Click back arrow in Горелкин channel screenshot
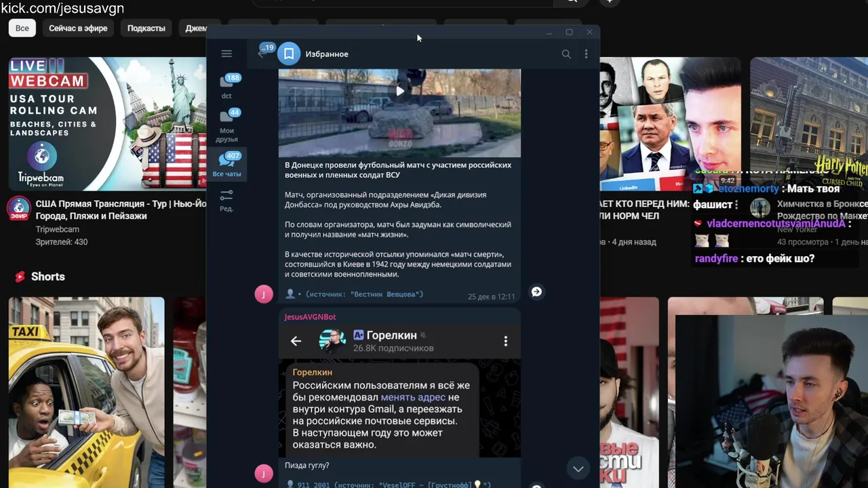This screenshot has width=868, height=488. (296, 341)
